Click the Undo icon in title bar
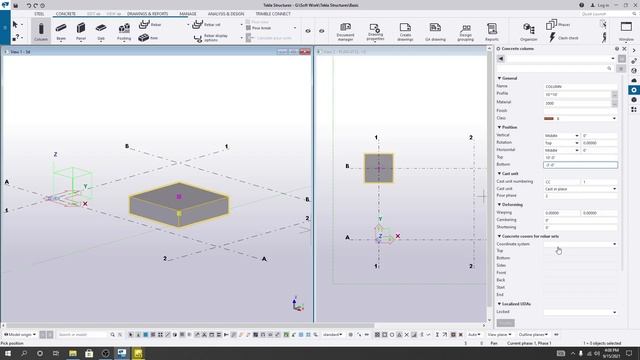Image resolution: width=640 pixels, height=360 pixels. point(29,6)
